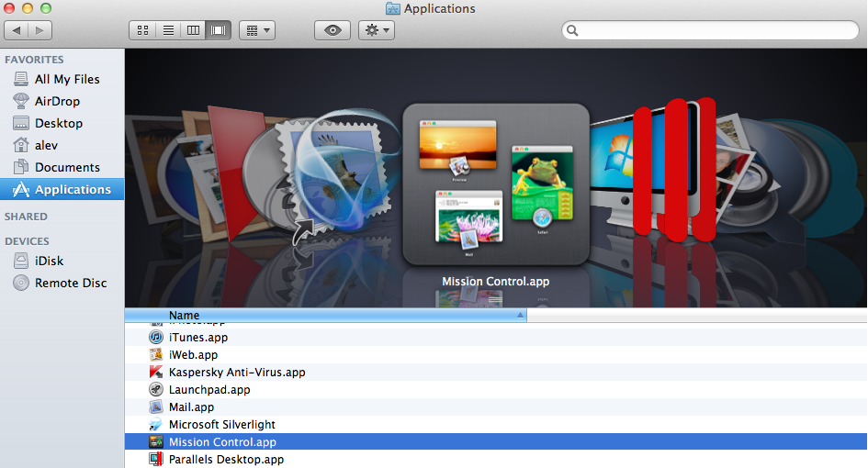
Task: Click the iWeb app icon
Action: (x=156, y=354)
